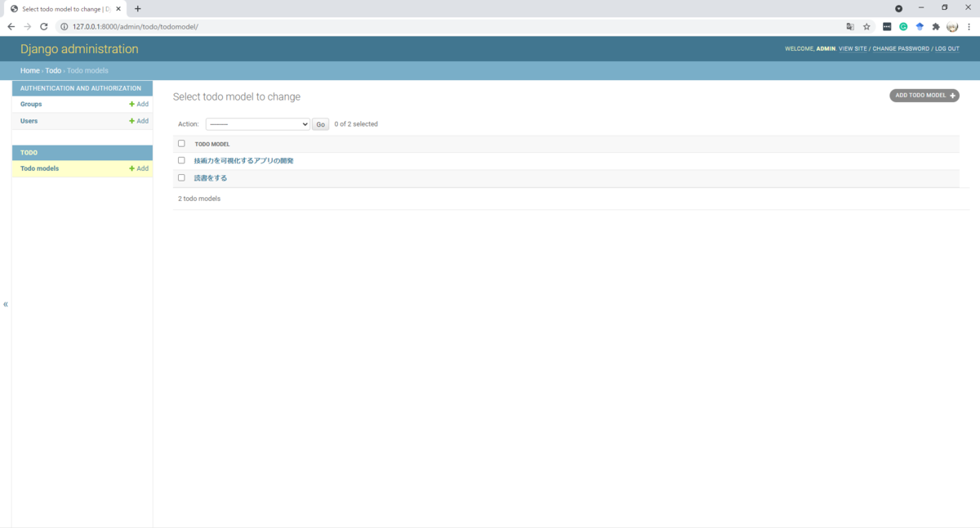Click the TODO section header in sidebar
Viewport: 980px width, 528px height.
point(29,153)
